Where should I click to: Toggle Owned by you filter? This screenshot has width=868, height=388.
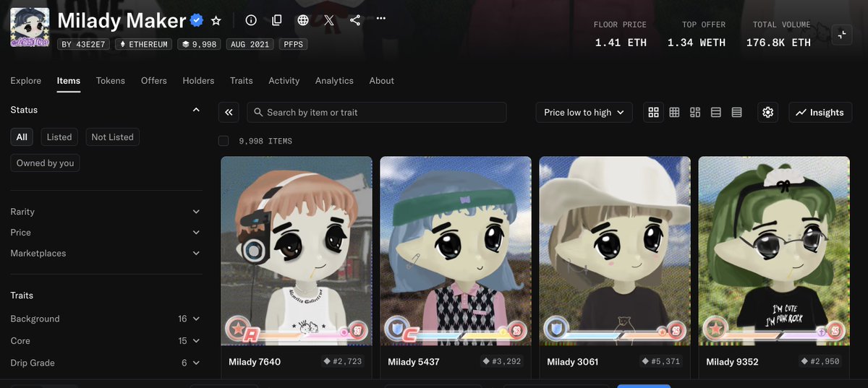point(46,163)
